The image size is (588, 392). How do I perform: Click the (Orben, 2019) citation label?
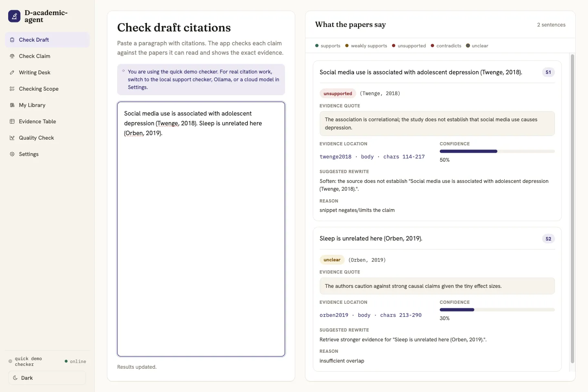tap(367, 260)
